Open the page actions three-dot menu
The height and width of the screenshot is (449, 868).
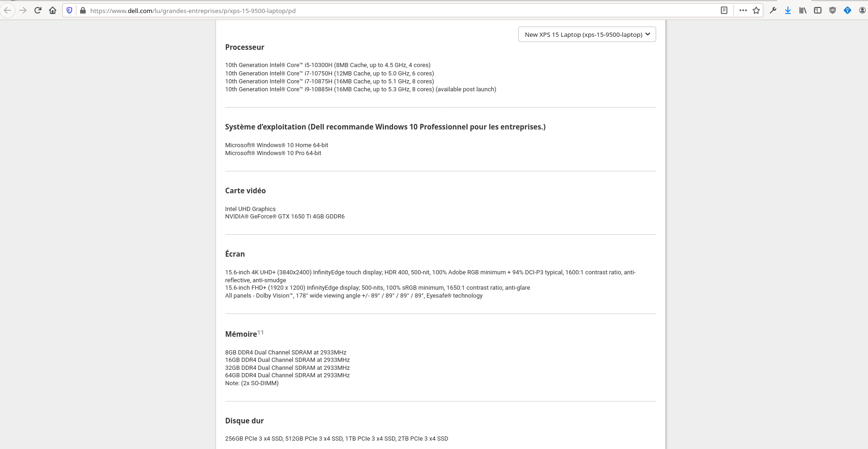[x=743, y=10]
